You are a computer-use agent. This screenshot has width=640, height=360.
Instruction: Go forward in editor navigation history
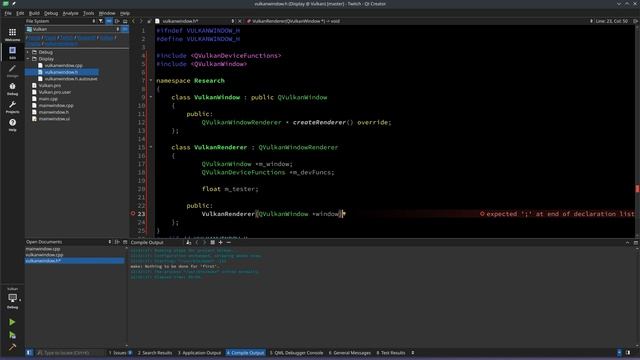click(x=141, y=21)
